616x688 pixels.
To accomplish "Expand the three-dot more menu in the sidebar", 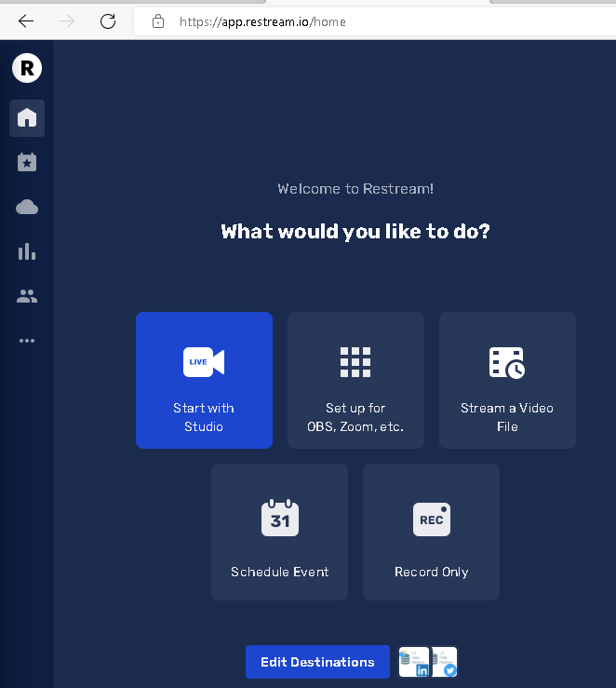I will 27,341.
